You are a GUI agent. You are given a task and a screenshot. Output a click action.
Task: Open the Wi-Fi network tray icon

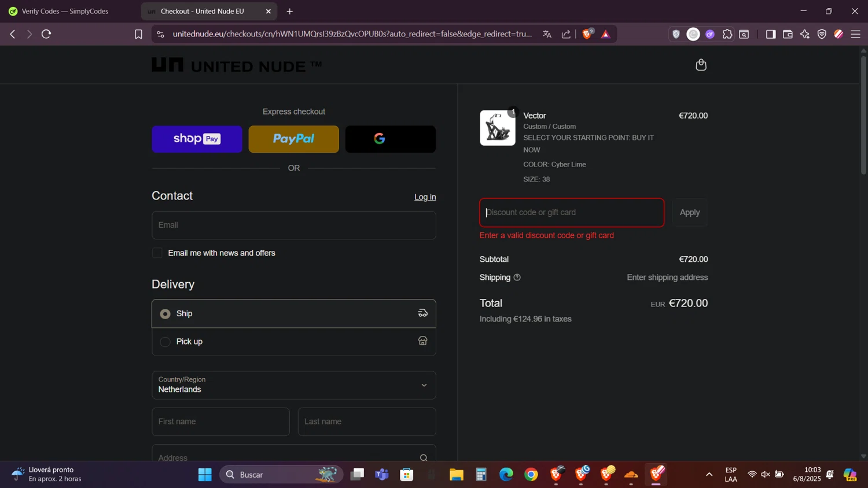click(x=752, y=475)
